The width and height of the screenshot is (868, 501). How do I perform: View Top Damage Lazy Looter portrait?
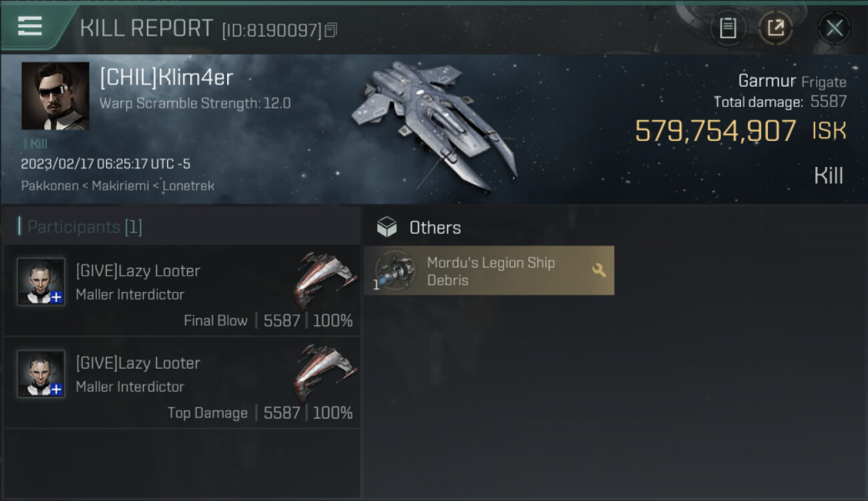tap(41, 374)
